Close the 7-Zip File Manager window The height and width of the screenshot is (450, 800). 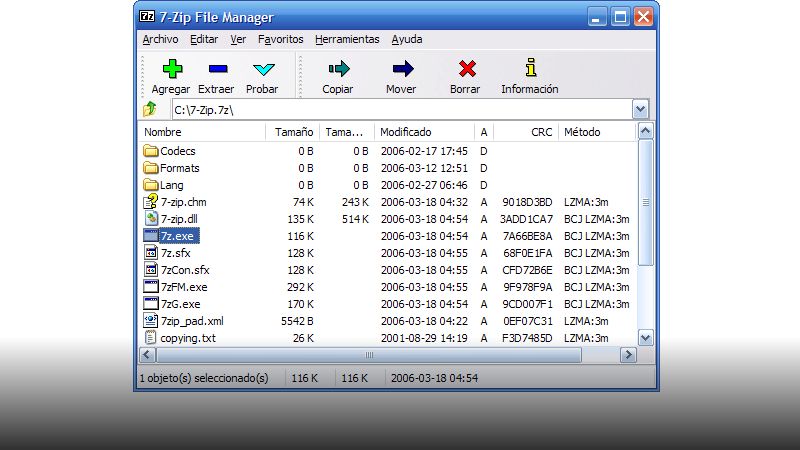click(x=643, y=17)
